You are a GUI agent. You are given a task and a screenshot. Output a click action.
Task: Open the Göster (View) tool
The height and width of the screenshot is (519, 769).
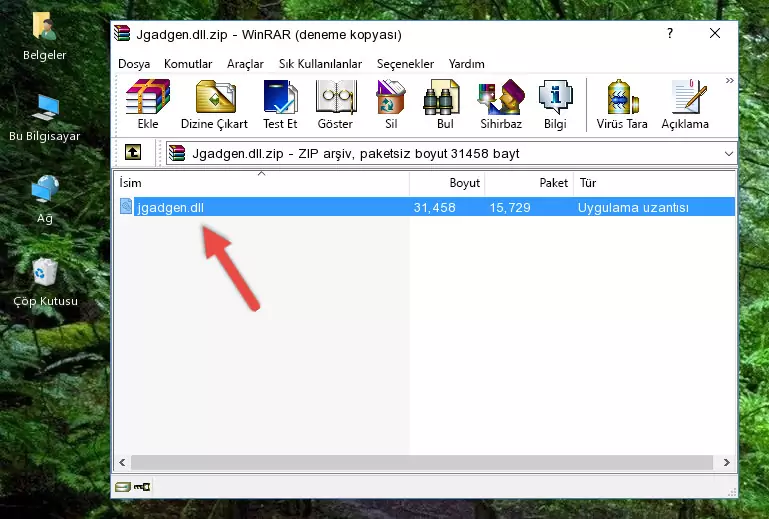tap(335, 104)
